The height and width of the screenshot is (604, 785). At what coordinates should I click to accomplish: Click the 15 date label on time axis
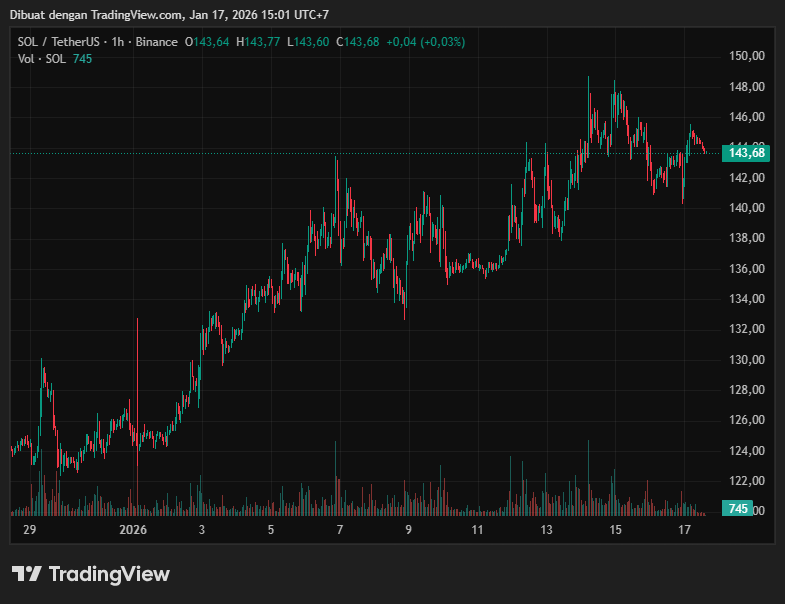pos(615,530)
